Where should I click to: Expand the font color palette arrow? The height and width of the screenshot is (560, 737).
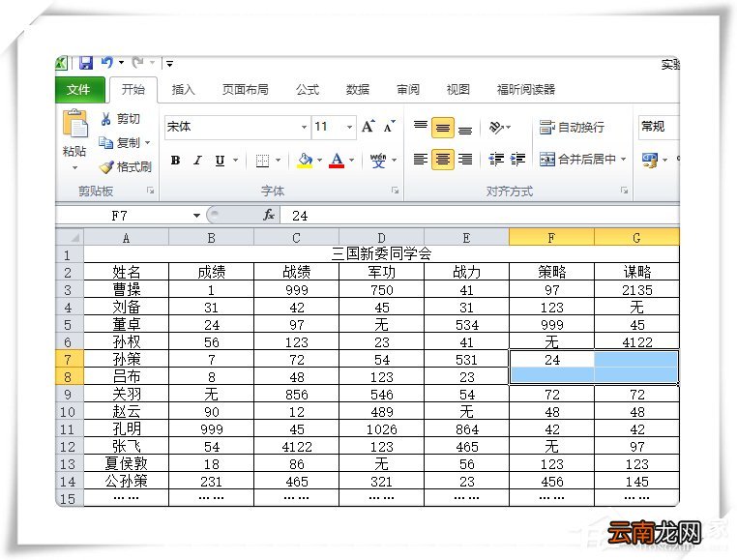point(351,161)
